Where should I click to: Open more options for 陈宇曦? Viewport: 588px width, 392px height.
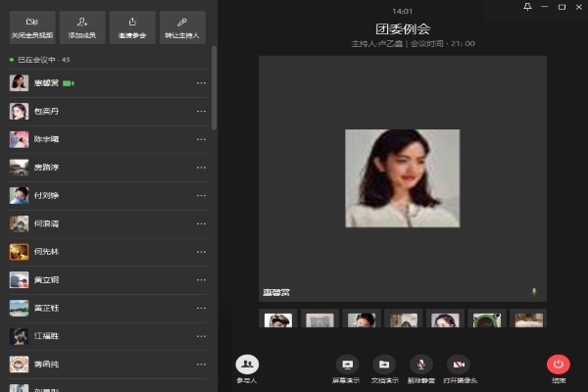click(201, 140)
